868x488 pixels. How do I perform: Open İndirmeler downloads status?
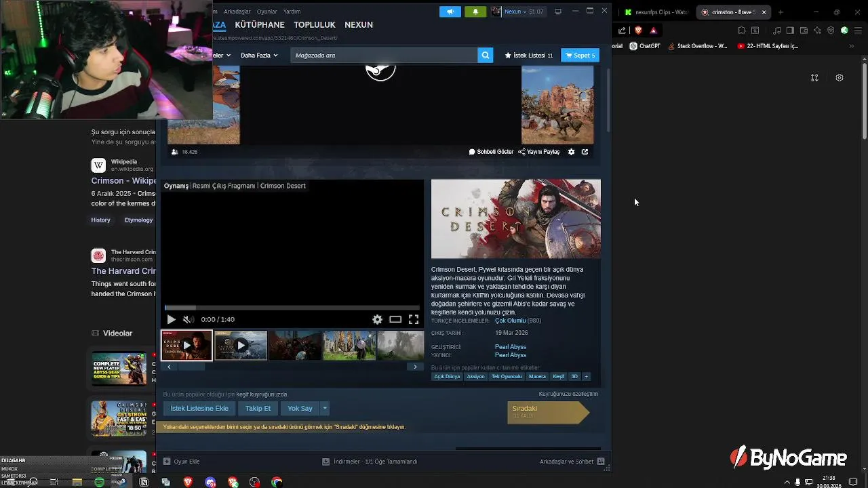tap(370, 462)
